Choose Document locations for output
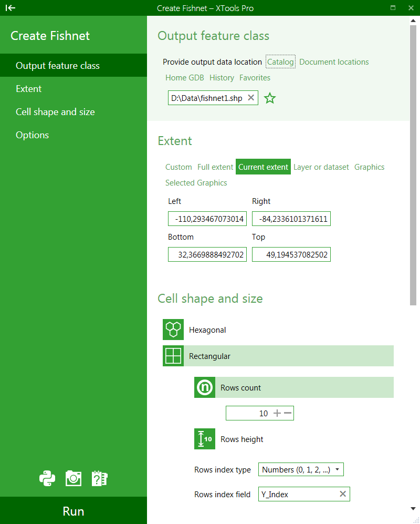420x524 pixels. point(334,62)
